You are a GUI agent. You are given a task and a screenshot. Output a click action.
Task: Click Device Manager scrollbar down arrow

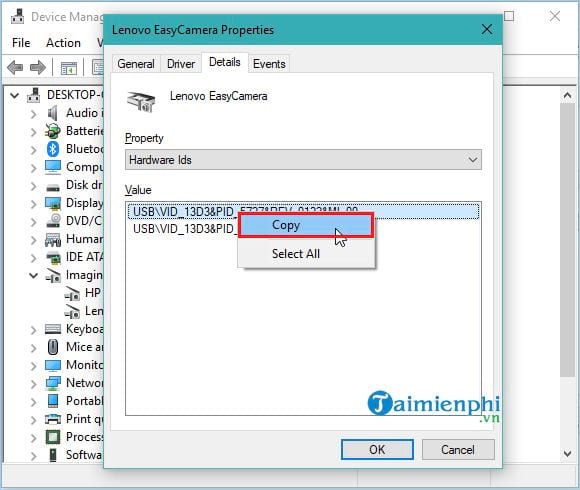click(567, 453)
